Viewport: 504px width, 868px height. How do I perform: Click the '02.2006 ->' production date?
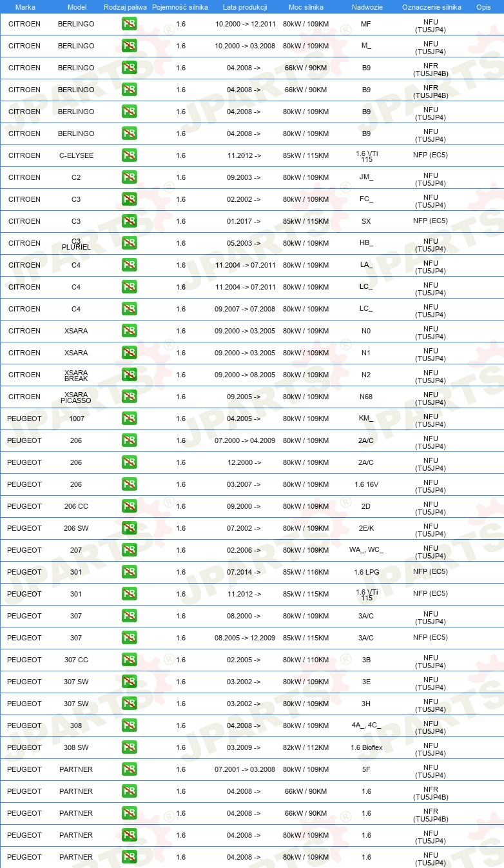pos(244,550)
